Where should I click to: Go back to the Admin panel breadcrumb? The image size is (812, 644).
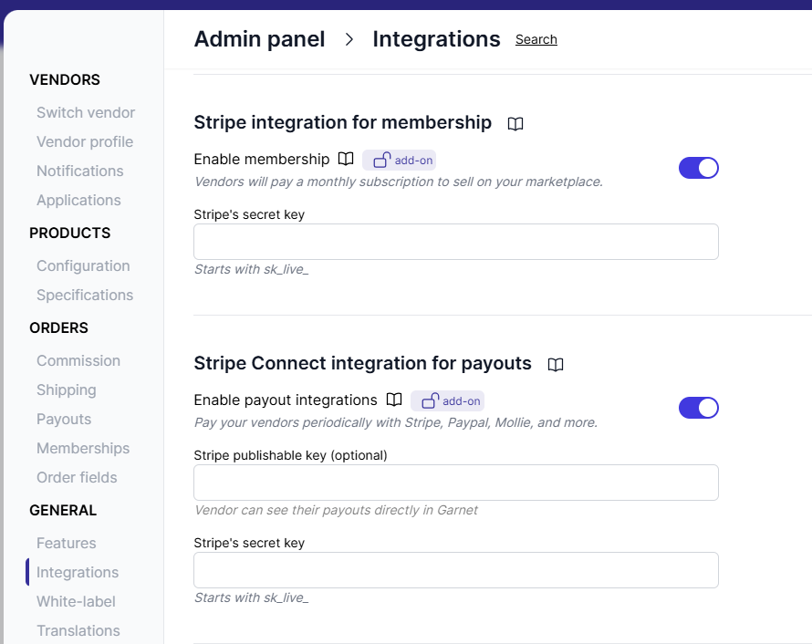[x=259, y=39]
